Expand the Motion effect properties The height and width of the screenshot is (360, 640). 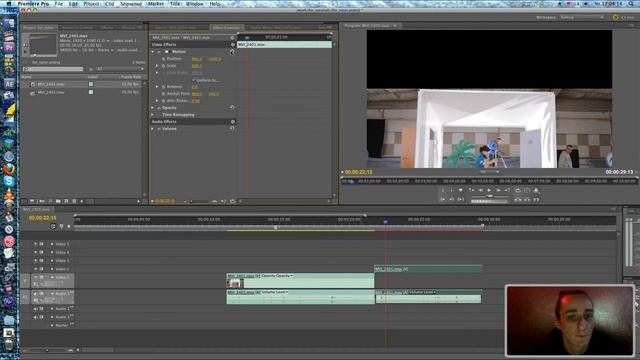pyautogui.click(x=153, y=52)
